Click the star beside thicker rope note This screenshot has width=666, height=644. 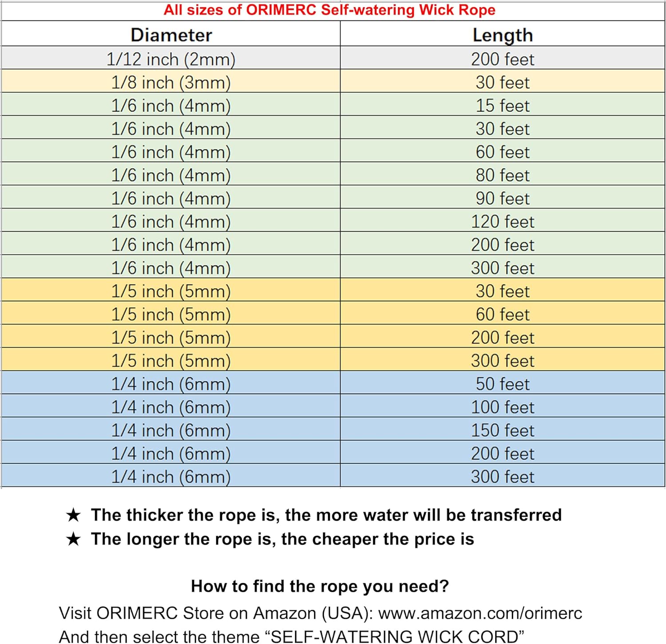(x=73, y=515)
